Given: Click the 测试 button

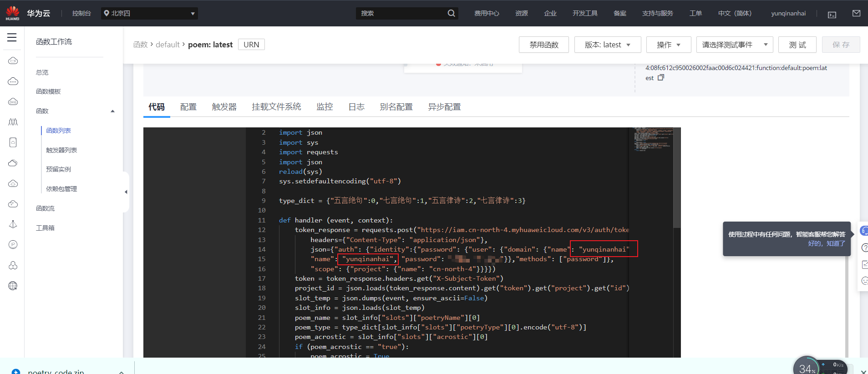Looking at the screenshot, I should click(x=797, y=45).
